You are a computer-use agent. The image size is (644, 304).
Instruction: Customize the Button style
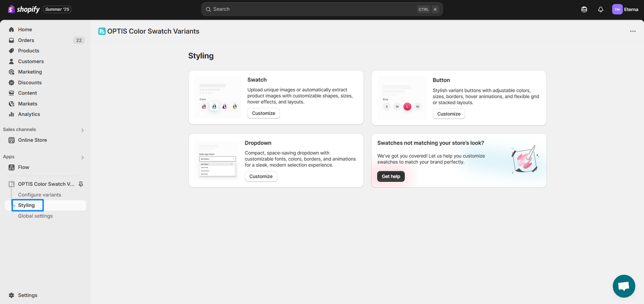(449, 114)
